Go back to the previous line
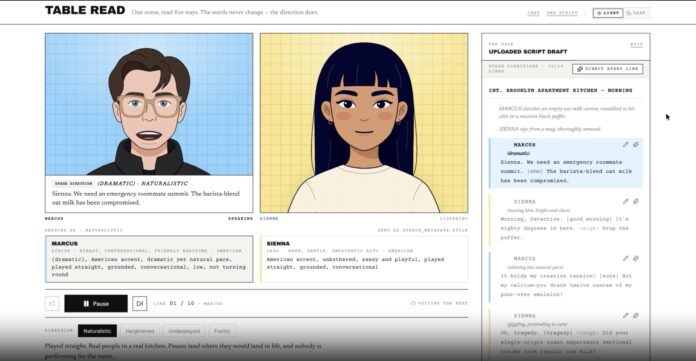Screen dimensions: 696x361 pos(52,304)
